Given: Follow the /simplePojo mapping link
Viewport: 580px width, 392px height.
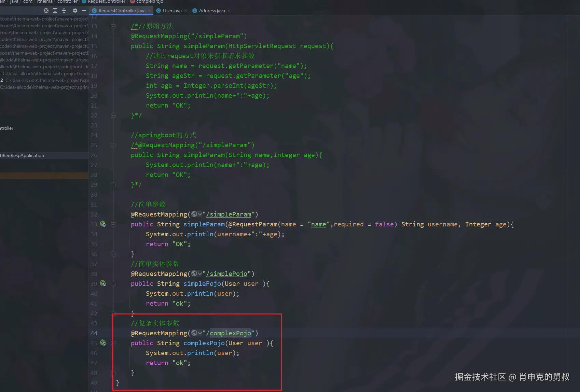Looking at the screenshot, I should (x=227, y=274).
